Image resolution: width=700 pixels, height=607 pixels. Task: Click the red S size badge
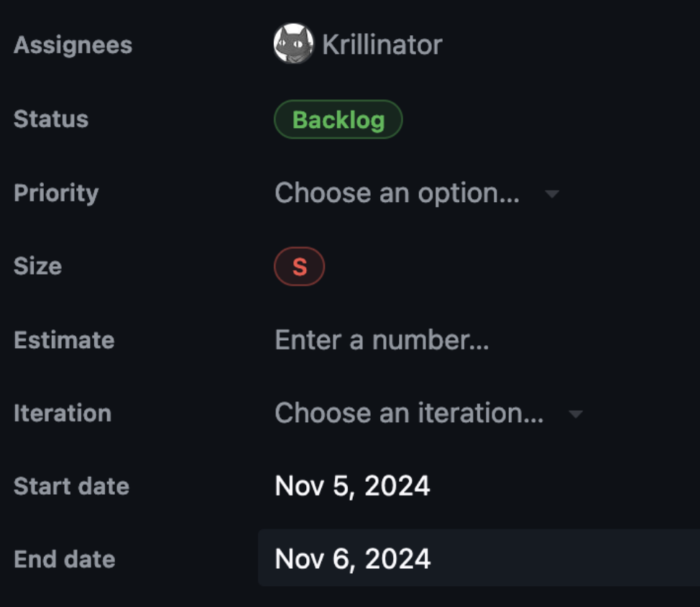click(300, 265)
